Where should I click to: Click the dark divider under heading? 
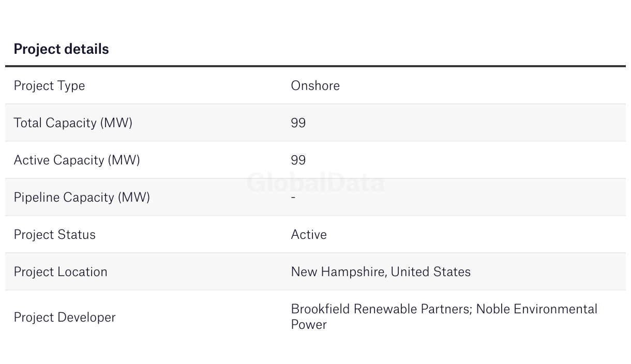point(315,66)
